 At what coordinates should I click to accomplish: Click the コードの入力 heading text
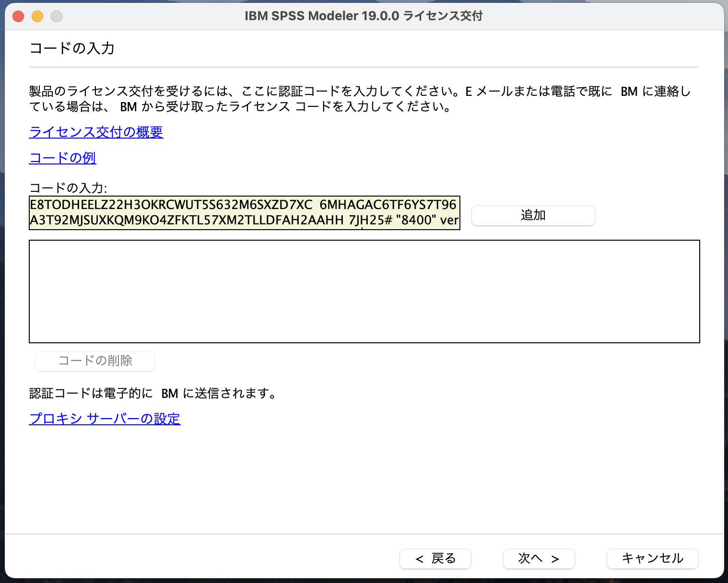tap(72, 48)
